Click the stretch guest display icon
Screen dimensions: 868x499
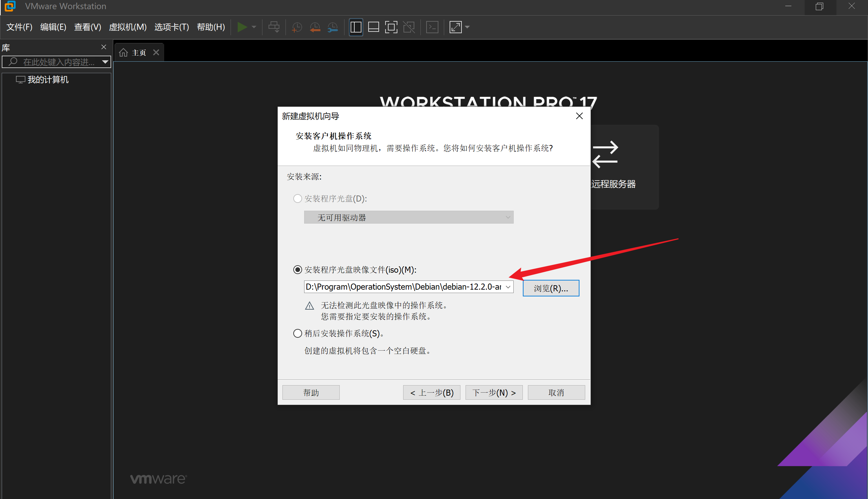[x=456, y=27]
